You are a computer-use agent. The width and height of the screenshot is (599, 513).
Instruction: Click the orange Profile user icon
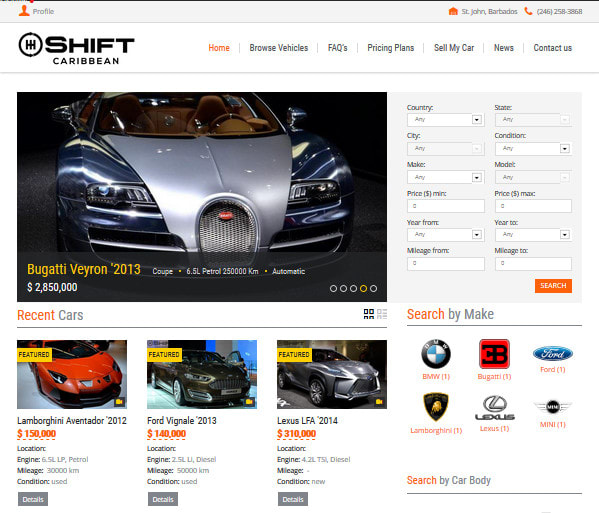tap(24, 11)
